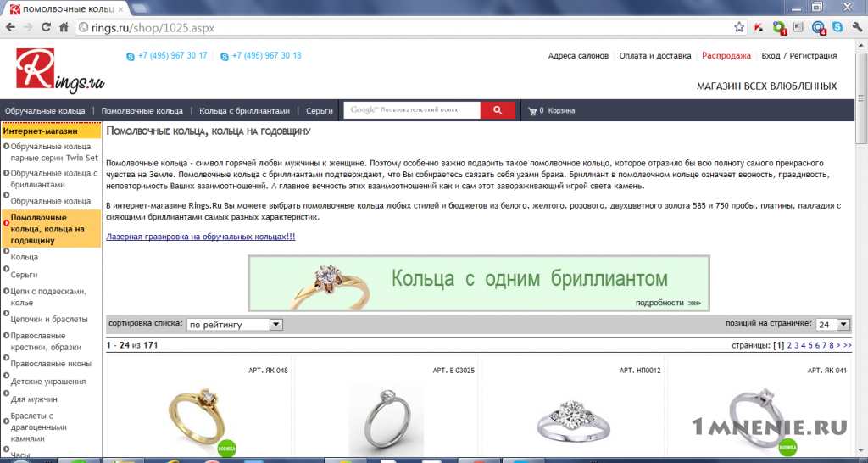Image resolution: width=868 pixels, height=463 pixels.
Task: Click Skype icon beside +7 (495) 967 30 17
Action: click(x=131, y=57)
